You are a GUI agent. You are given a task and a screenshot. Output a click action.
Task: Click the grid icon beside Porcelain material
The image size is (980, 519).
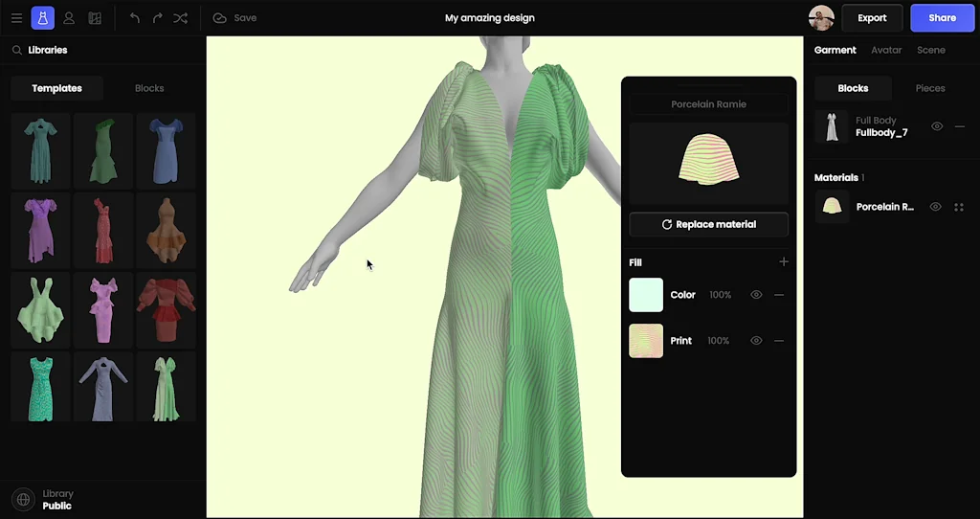tap(959, 207)
